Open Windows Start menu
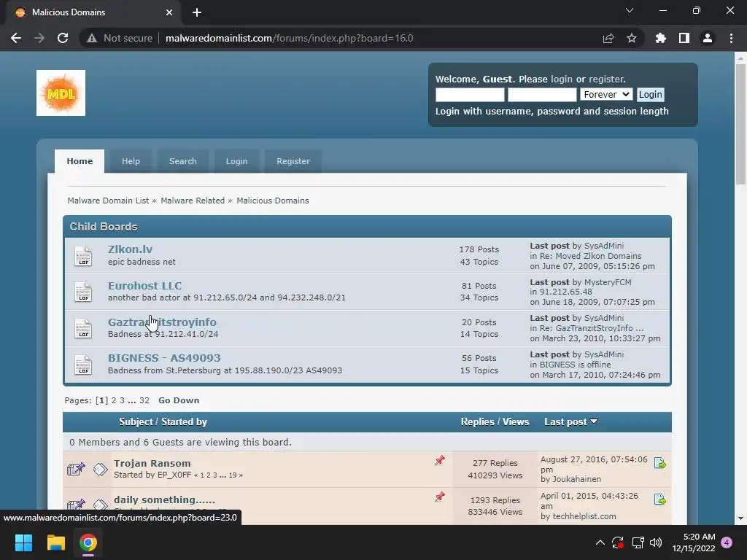Image resolution: width=747 pixels, height=560 pixels. click(x=23, y=542)
